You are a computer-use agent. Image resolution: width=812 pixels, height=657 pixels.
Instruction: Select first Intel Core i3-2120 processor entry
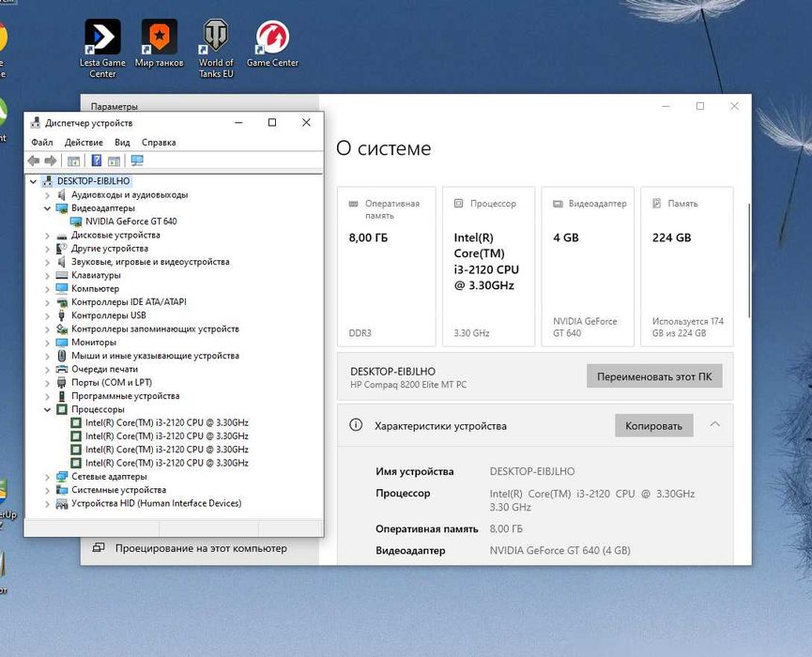pos(167,422)
